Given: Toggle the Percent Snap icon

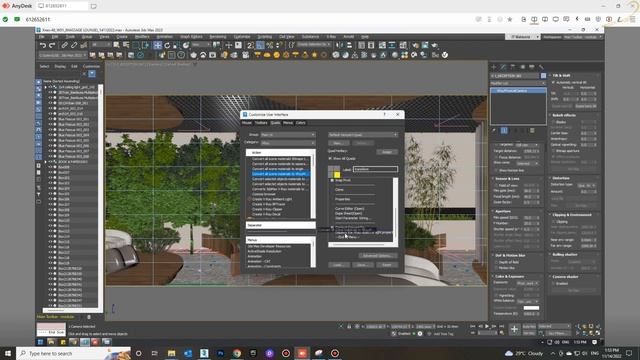Looking at the screenshot, I should point(269,45).
